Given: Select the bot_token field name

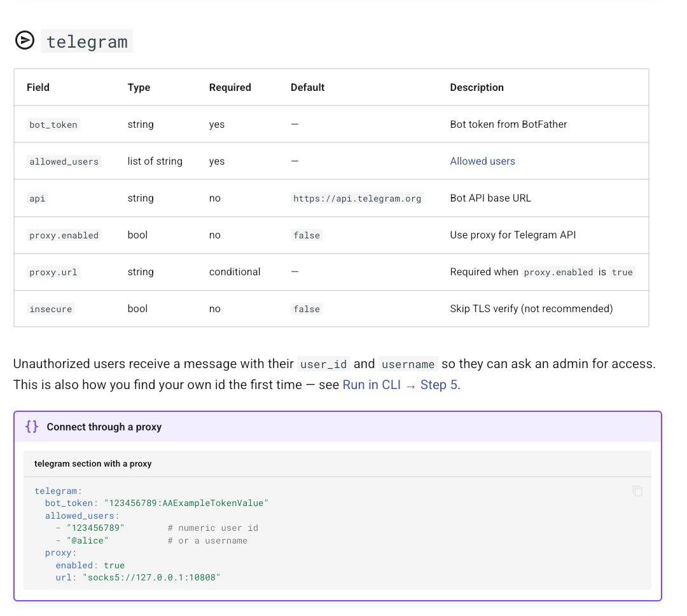Looking at the screenshot, I should pyautogui.click(x=53, y=125).
